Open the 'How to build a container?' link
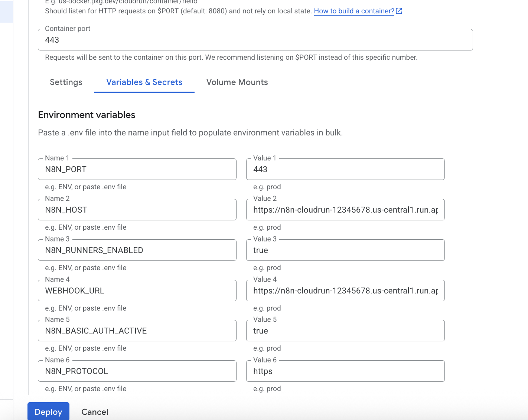The width and height of the screenshot is (528, 420). point(354,11)
